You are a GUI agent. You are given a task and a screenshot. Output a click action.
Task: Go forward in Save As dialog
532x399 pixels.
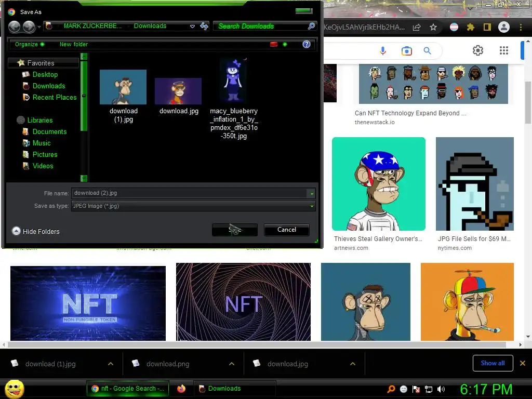point(29,26)
